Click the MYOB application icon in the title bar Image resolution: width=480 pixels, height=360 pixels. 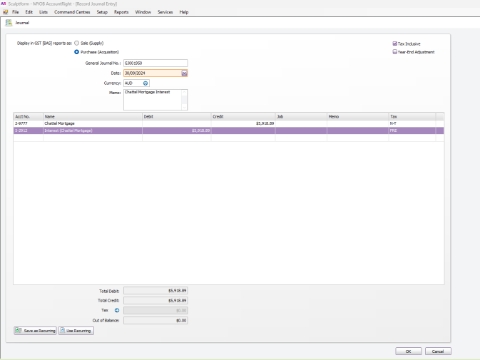click(4, 4)
